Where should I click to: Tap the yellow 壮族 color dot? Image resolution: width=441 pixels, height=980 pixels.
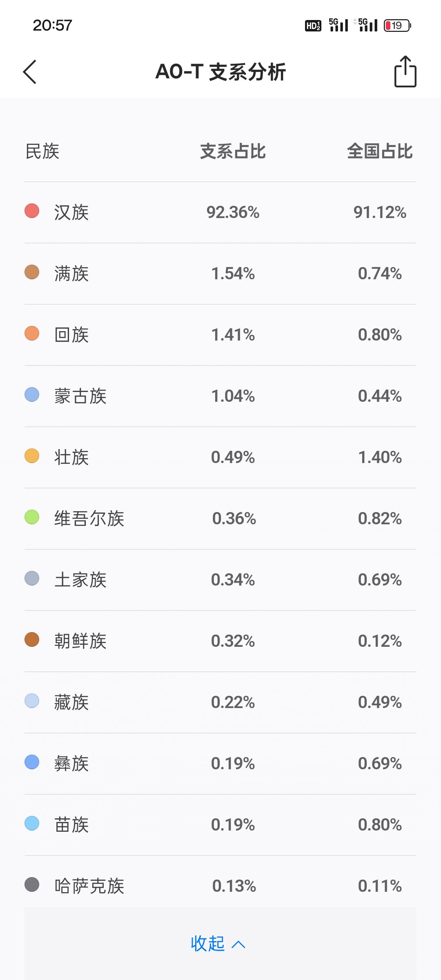tap(32, 456)
